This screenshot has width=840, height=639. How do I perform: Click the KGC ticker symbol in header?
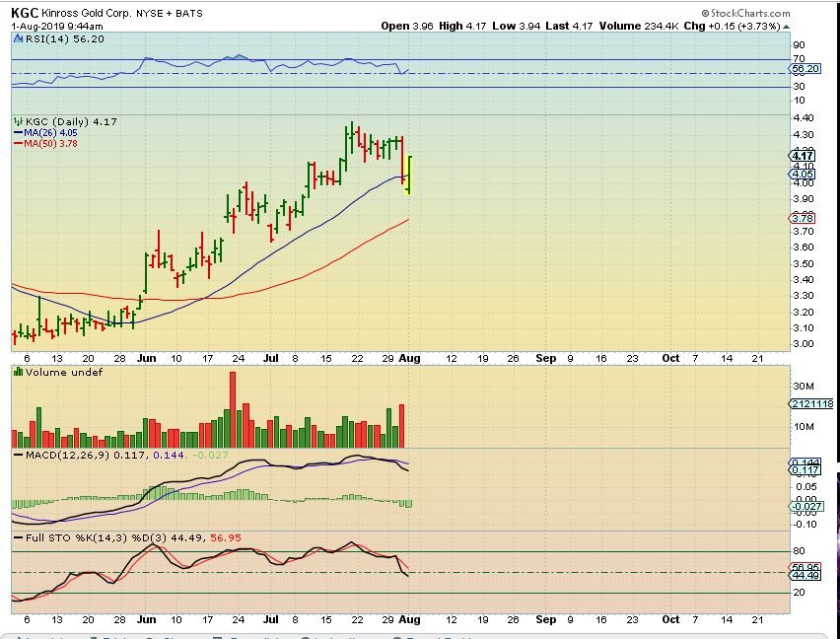pyautogui.click(x=25, y=13)
